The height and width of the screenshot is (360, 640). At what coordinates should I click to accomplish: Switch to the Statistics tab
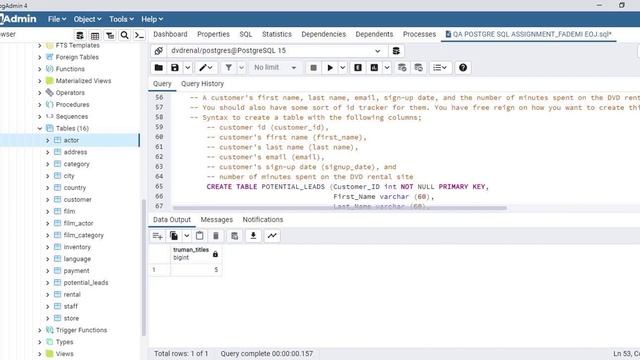[x=277, y=34]
